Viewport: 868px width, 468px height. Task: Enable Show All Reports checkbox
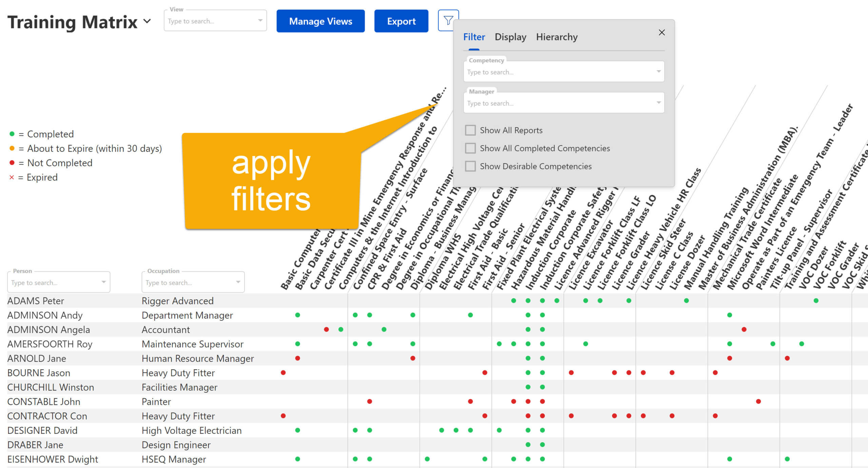pyautogui.click(x=470, y=130)
